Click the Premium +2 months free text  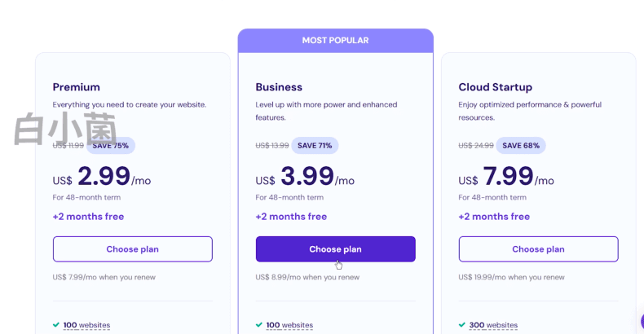click(88, 217)
